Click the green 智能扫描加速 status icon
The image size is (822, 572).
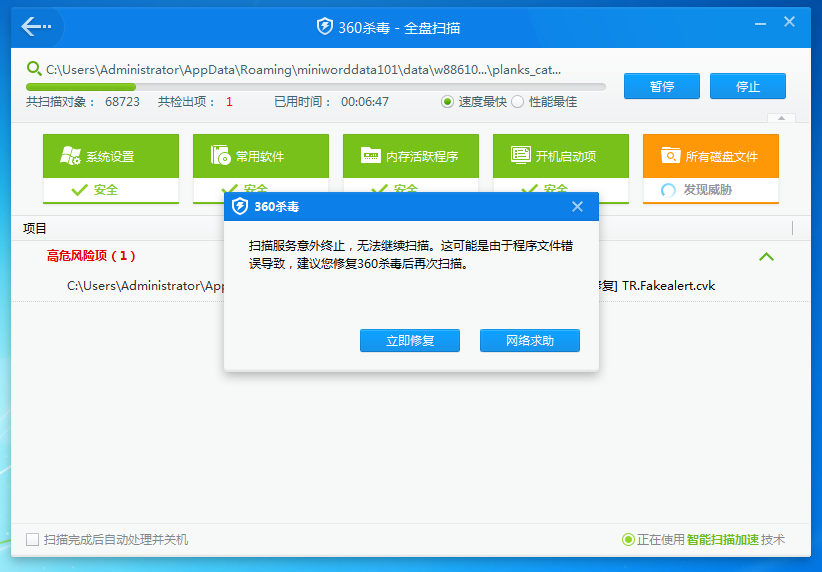[x=628, y=539]
